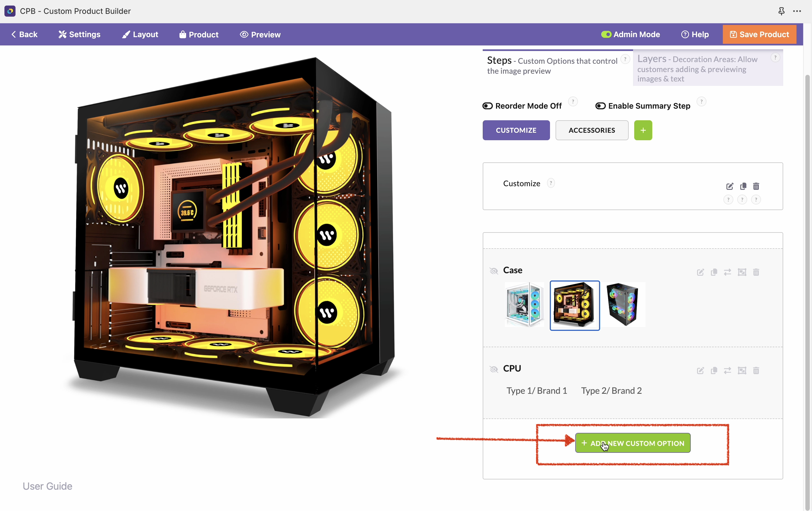Click the Add New Custom Option button

coord(633,443)
